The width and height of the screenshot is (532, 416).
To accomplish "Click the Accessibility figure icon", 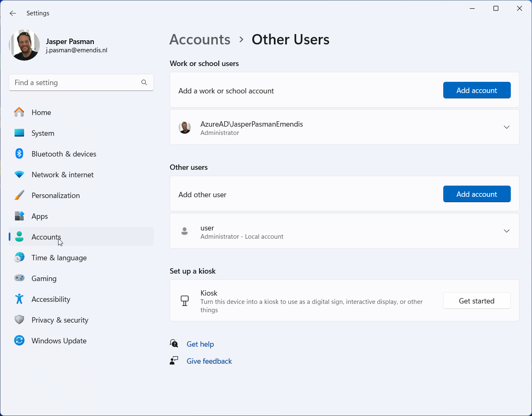I will [19, 299].
